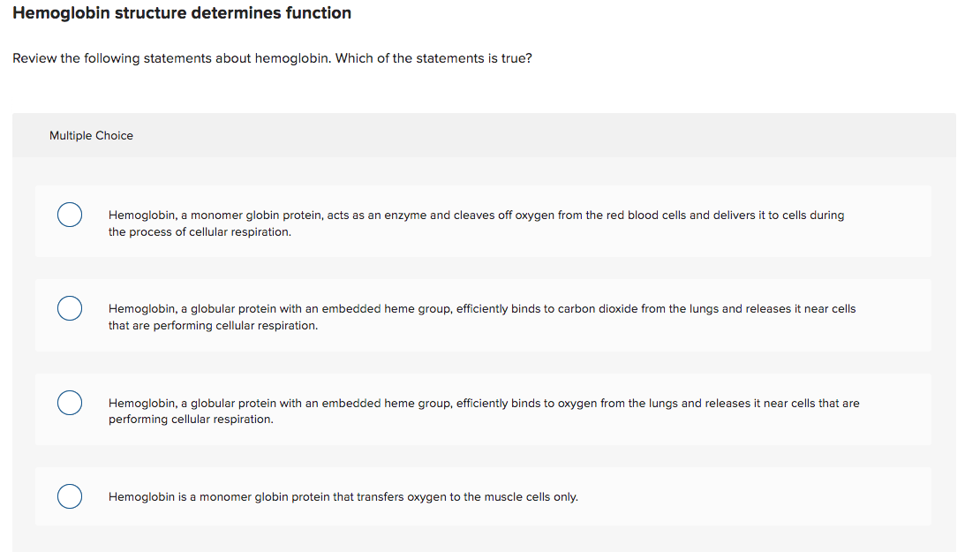The image size is (980, 552).
Task: Click empty gray header bar right of 'Multiple Choice'
Action: [544, 136]
